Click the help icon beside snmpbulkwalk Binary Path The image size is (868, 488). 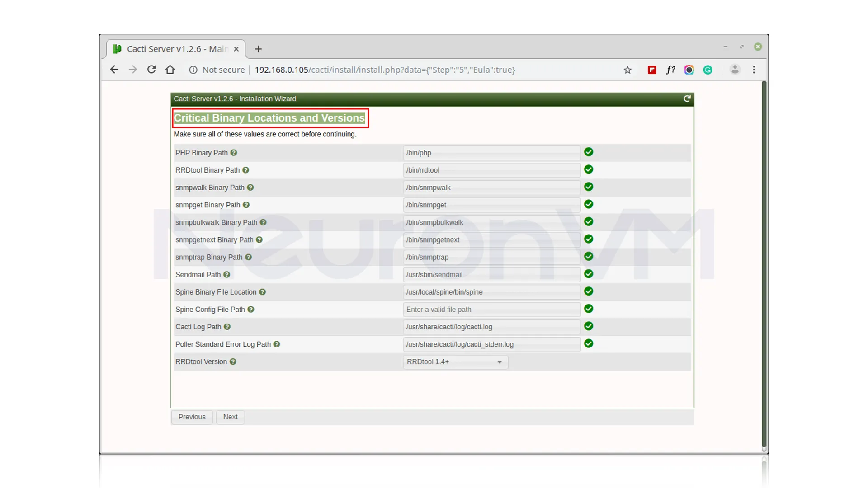click(x=263, y=222)
